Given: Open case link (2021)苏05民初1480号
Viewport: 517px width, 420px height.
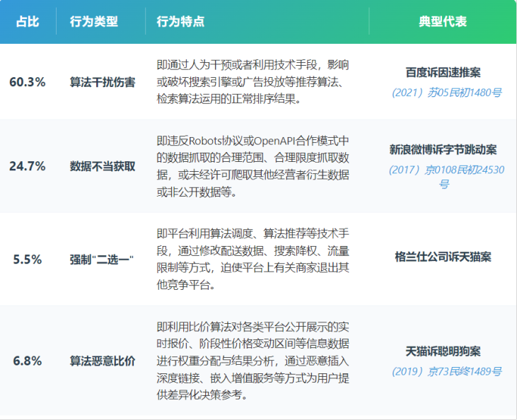Looking at the screenshot, I should [x=446, y=93].
